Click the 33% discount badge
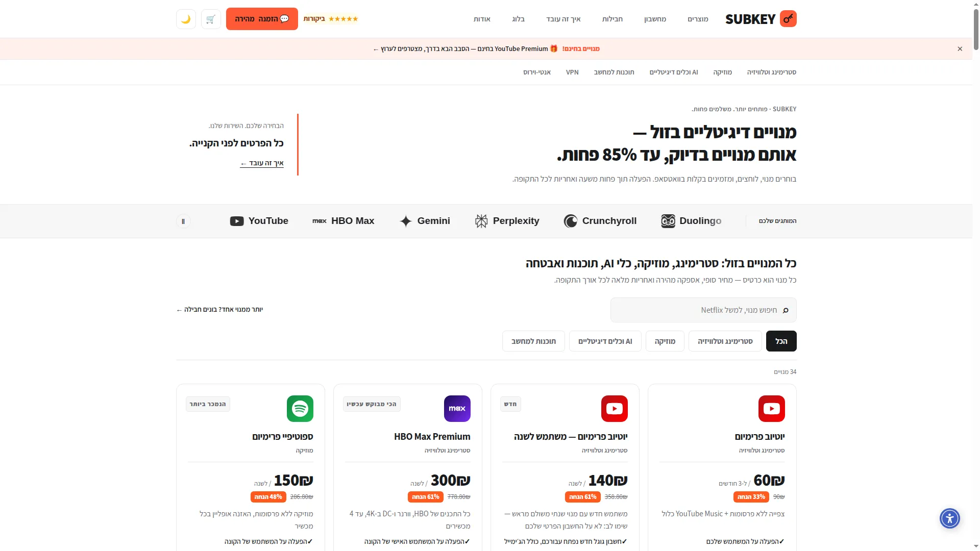Viewport: 980px width, 551px height. (751, 497)
